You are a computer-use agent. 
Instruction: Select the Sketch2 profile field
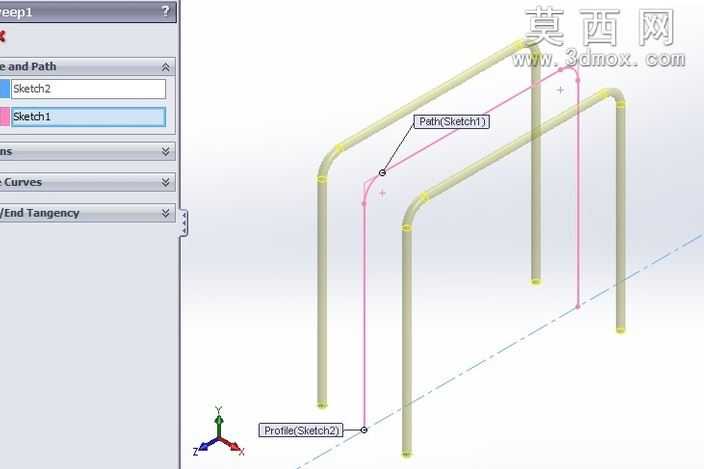click(88, 89)
